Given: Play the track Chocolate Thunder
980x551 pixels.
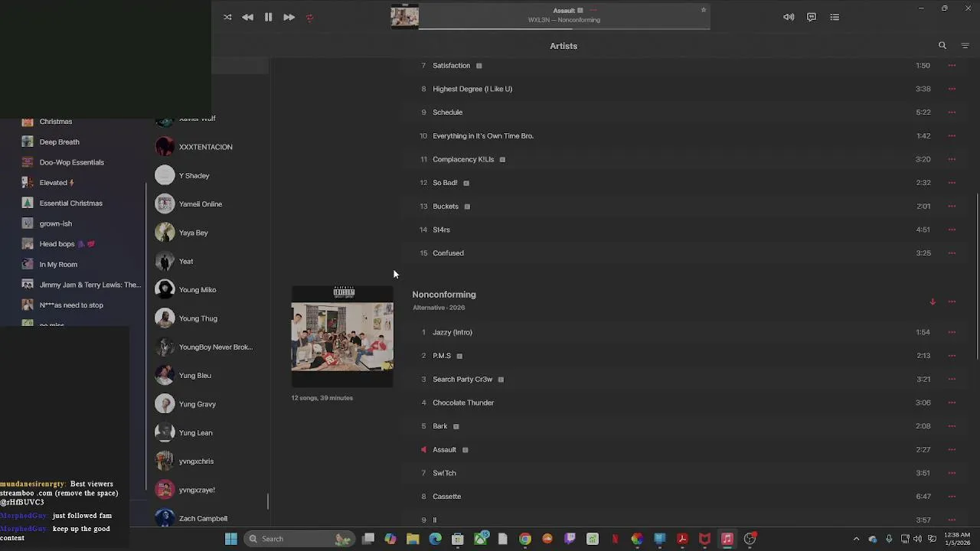Looking at the screenshot, I should (x=463, y=403).
